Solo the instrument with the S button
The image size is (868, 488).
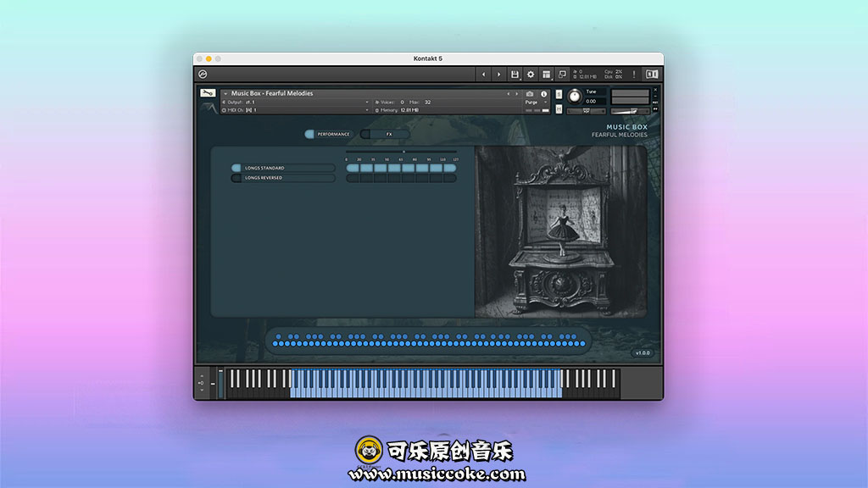(x=559, y=95)
